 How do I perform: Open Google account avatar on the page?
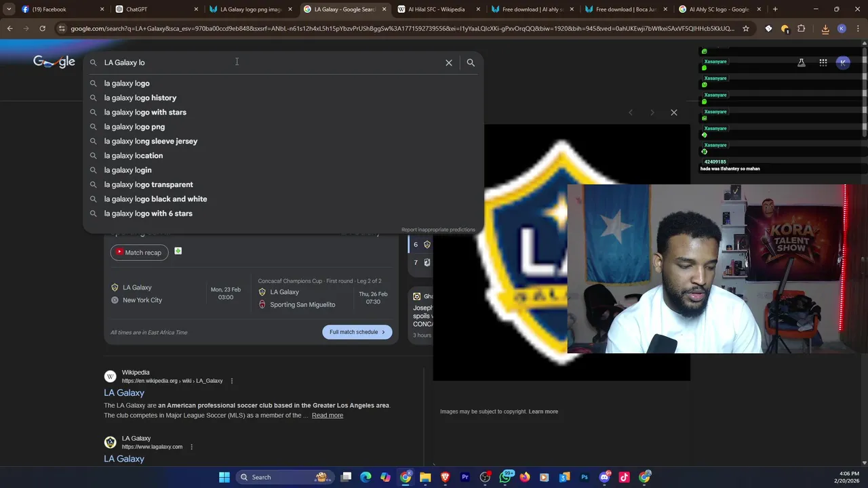point(843,62)
